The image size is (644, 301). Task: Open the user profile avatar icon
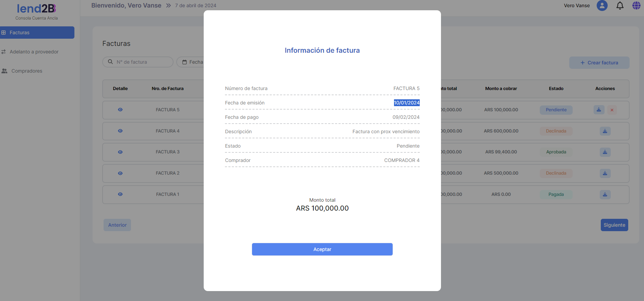click(602, 6)
